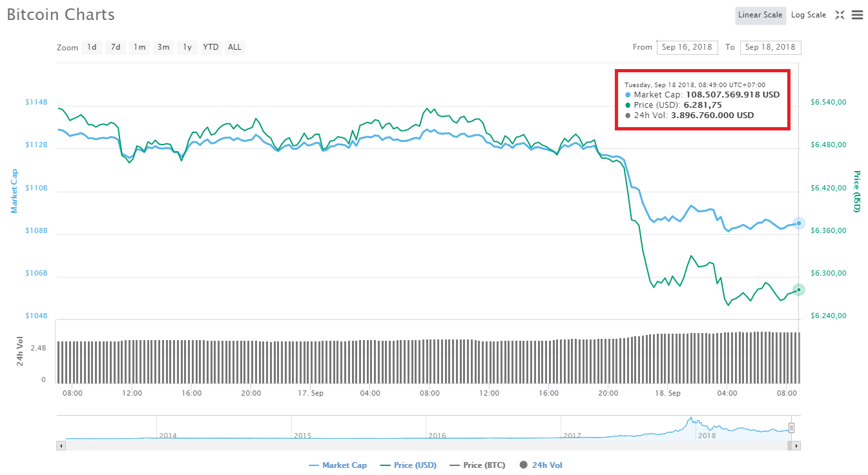Image resolution: width=868 pixels, height=475 pixels.
Task: Click the $110B axis label
Action: click(x=36, y=188)
